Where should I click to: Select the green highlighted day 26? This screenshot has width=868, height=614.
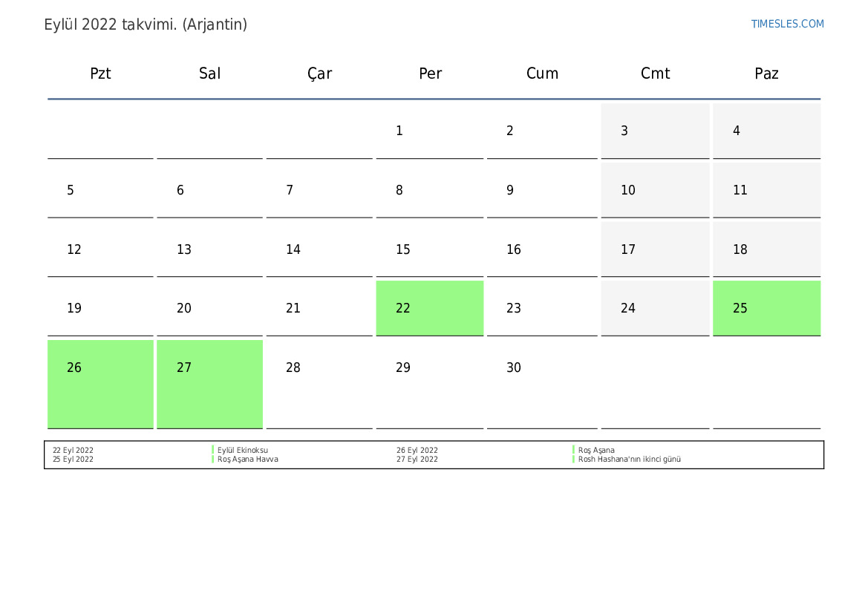pos(100,384)
